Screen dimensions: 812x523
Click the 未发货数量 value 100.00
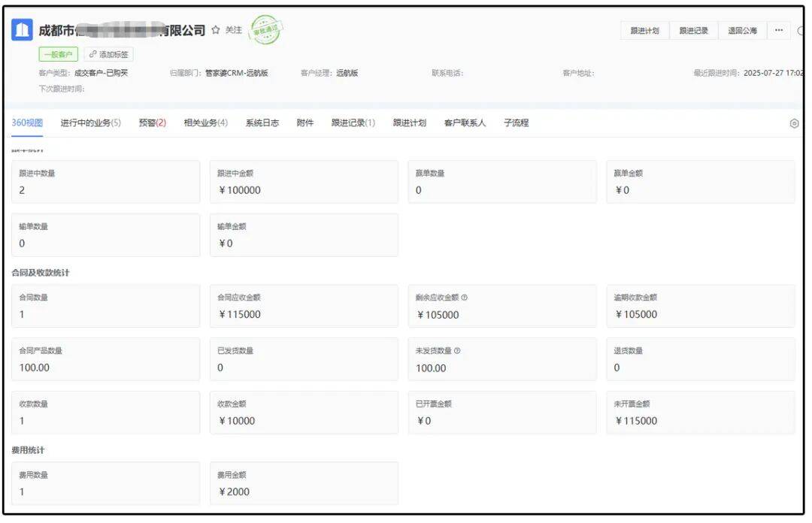[x=431, y=368]
